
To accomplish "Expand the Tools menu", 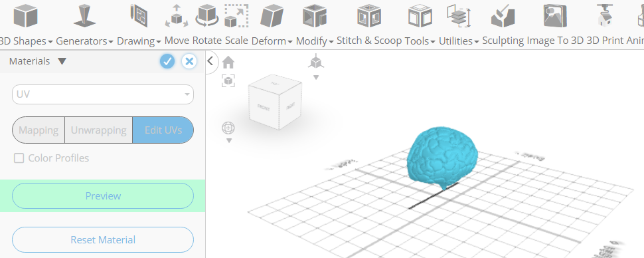I will 432,42.
